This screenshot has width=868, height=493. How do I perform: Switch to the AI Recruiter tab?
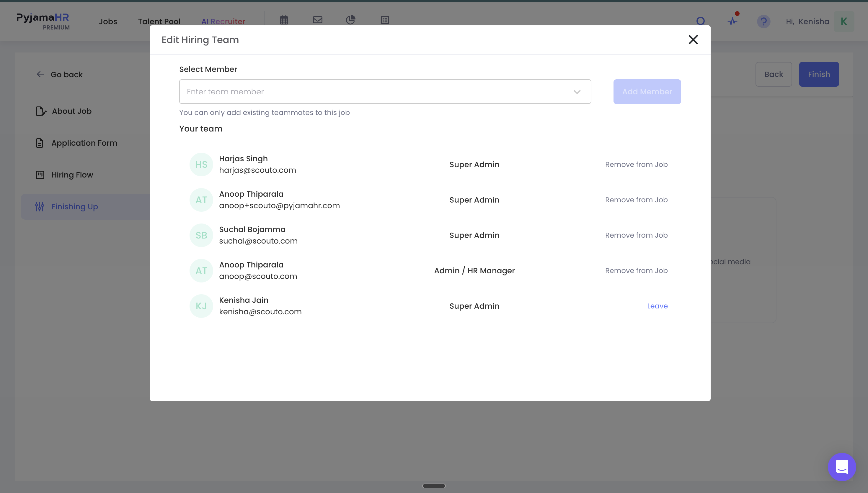[x=223, y=22]
